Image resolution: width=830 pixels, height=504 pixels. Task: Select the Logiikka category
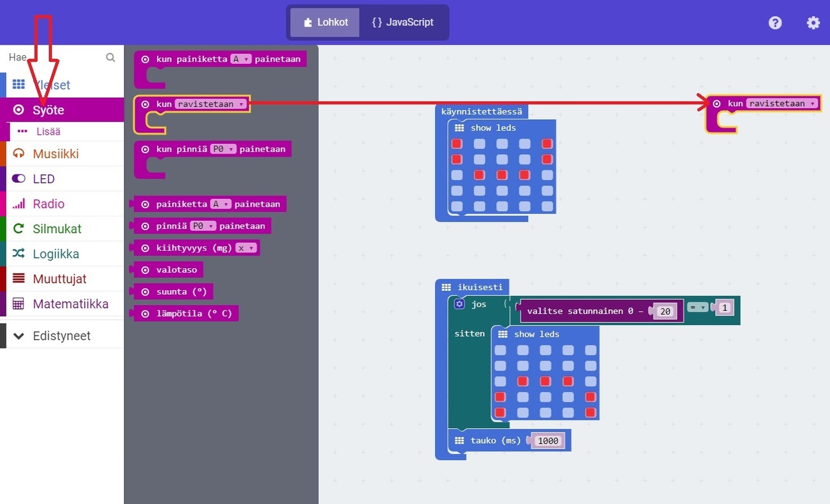click(56, 254)
